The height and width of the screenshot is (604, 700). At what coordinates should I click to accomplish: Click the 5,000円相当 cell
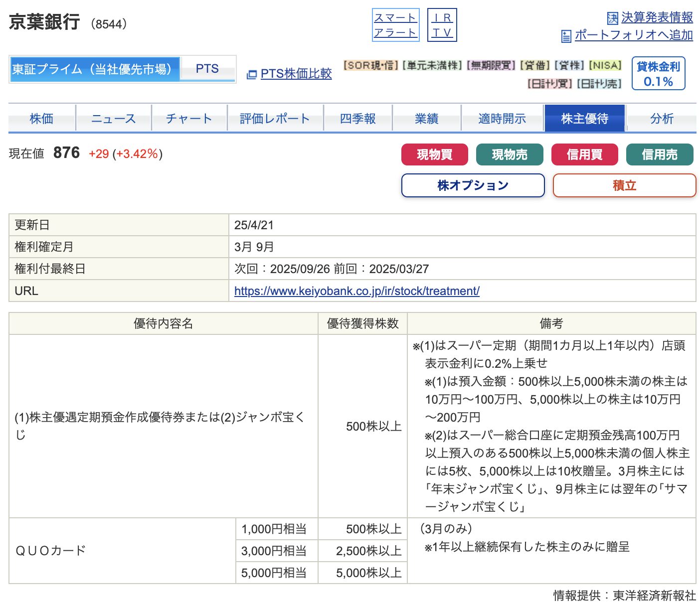click(277, 573)
